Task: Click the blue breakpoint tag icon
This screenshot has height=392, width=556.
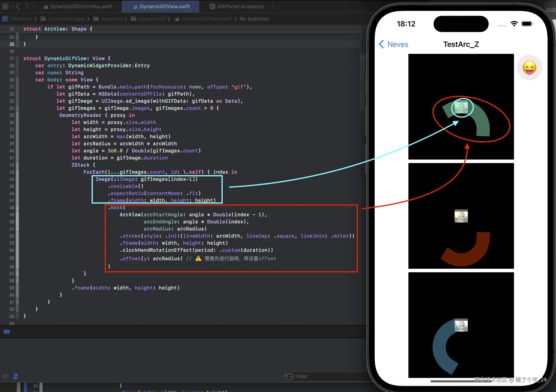Action: [x=7, y=331]
